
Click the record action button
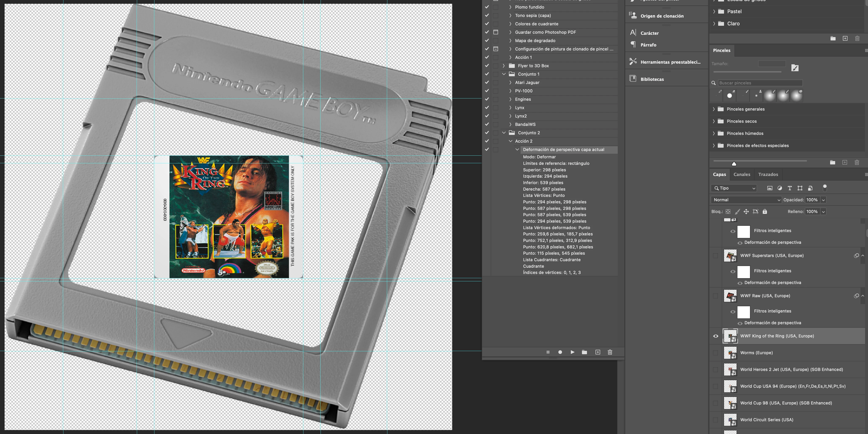(x=560, y=352)
